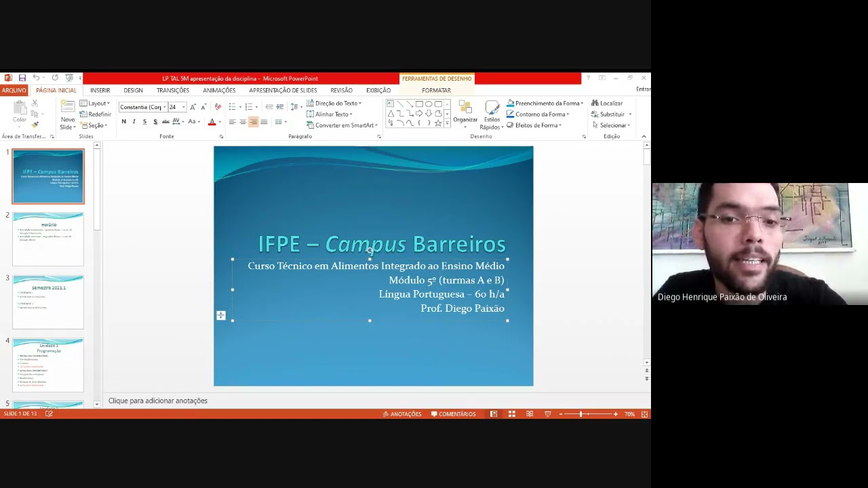Open the ANIMAÇÕES tab
This screenshot has width=868, height=488.
click(219, 90)
